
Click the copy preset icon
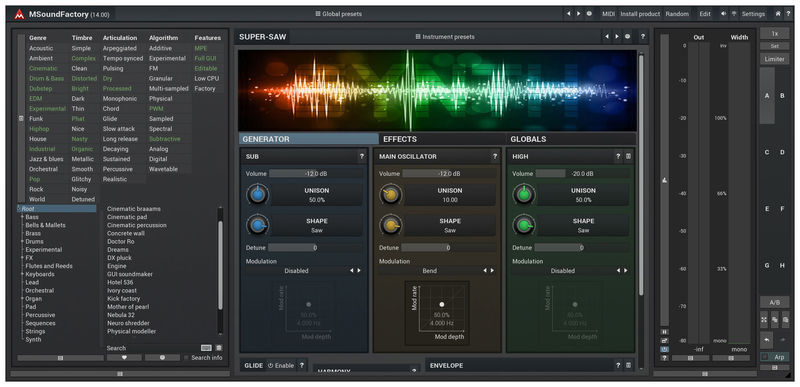click(774, 320)
